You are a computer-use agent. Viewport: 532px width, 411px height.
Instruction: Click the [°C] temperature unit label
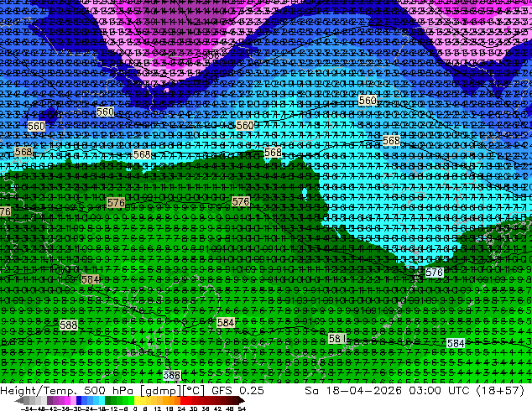194,391
